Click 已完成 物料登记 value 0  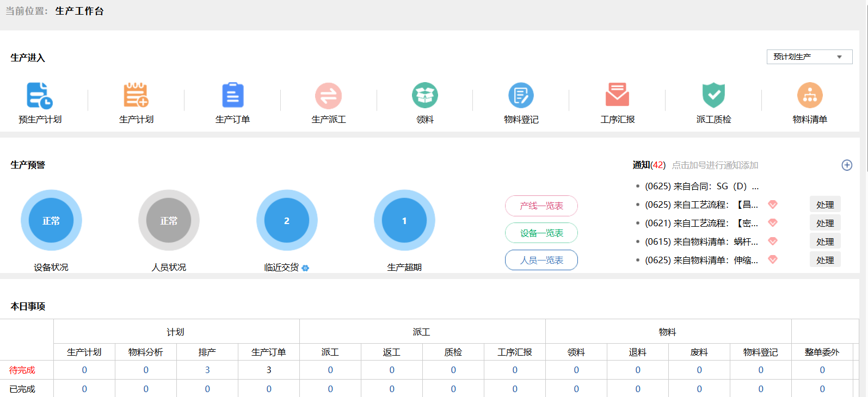[761, 389]
